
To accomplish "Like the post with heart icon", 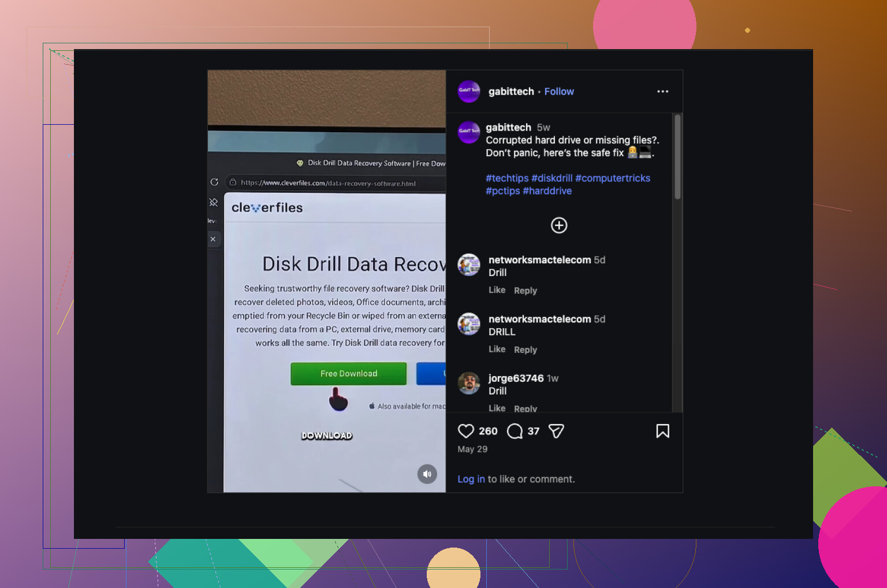I will click(465, 431).
